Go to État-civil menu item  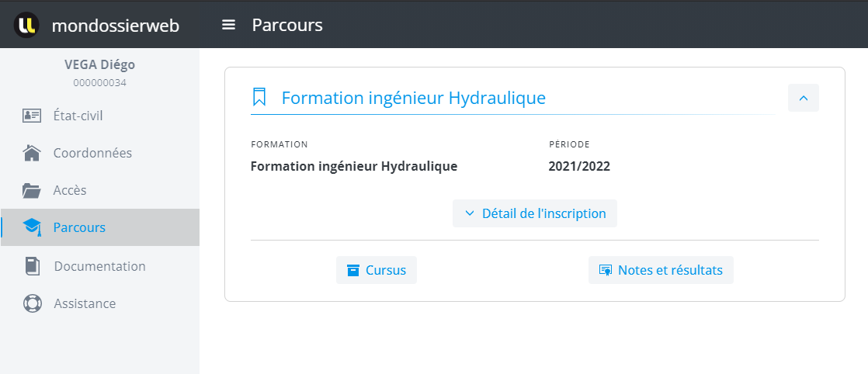[x=78, y=116]
